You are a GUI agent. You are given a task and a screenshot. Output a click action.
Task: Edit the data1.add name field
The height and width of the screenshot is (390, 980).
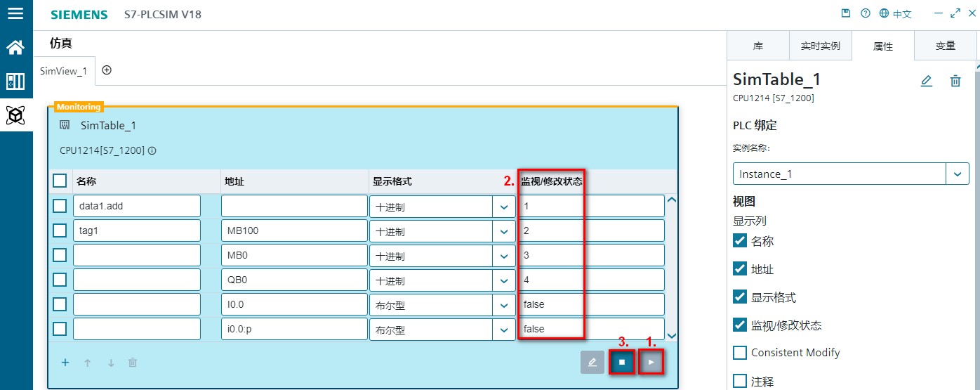tap(137, 207)
